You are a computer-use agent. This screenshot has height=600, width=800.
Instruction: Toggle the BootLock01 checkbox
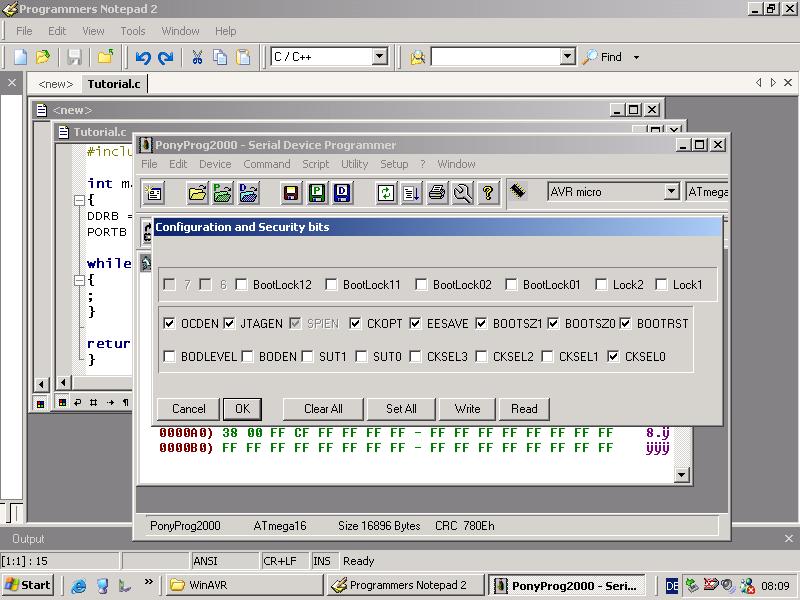[511, 284]
